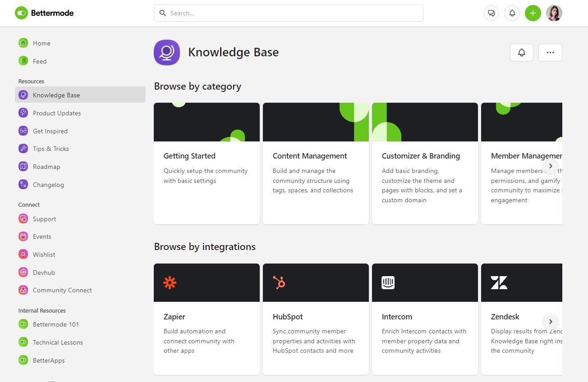
Task: Click the Community Connect icon
Action: click(x=23, y=290)
